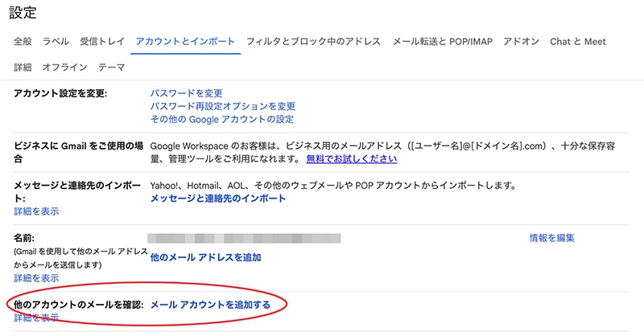Screen dimensions: 644x336
Task: Click the blue メッセージと連絡先のインポート link
Action: click(x=217, y=199)
